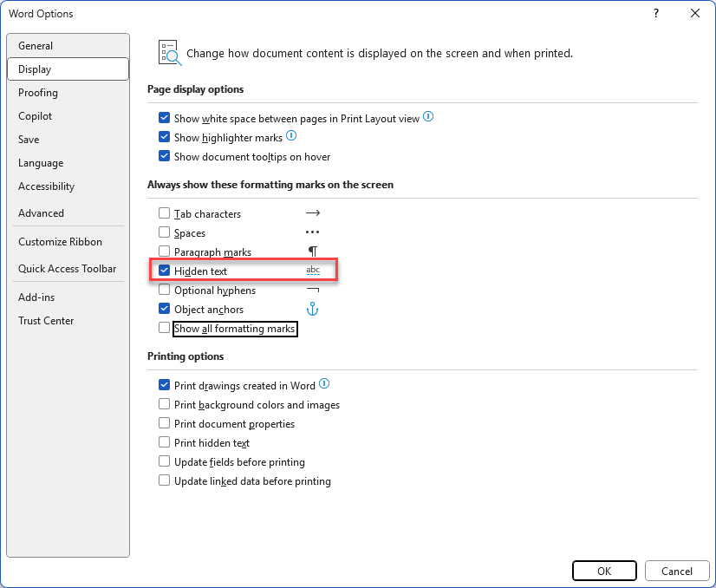The width and height of the screenshot is (716, 588).
Task: Enable Optional hyphens checkbox
Action: point(165,291)
